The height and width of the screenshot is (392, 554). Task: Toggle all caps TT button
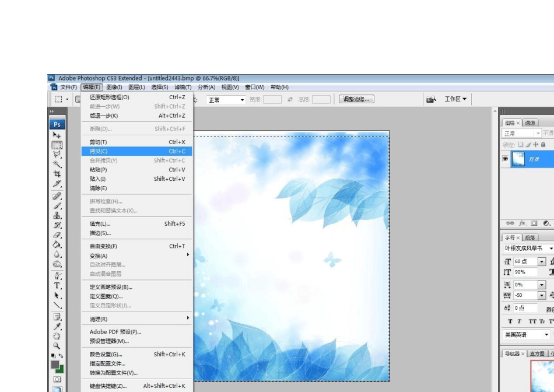pyautogui.click(x=532, y=321)
